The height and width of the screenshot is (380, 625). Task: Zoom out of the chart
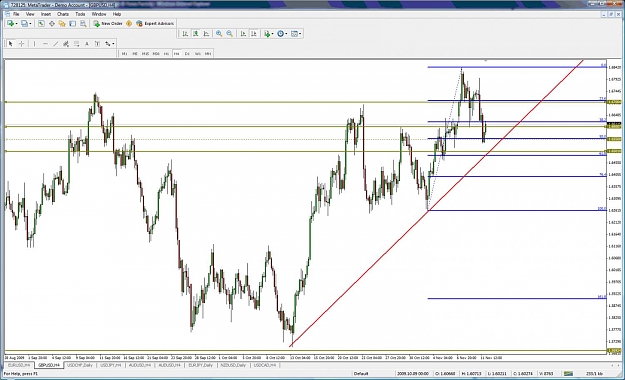coord(230,34)
